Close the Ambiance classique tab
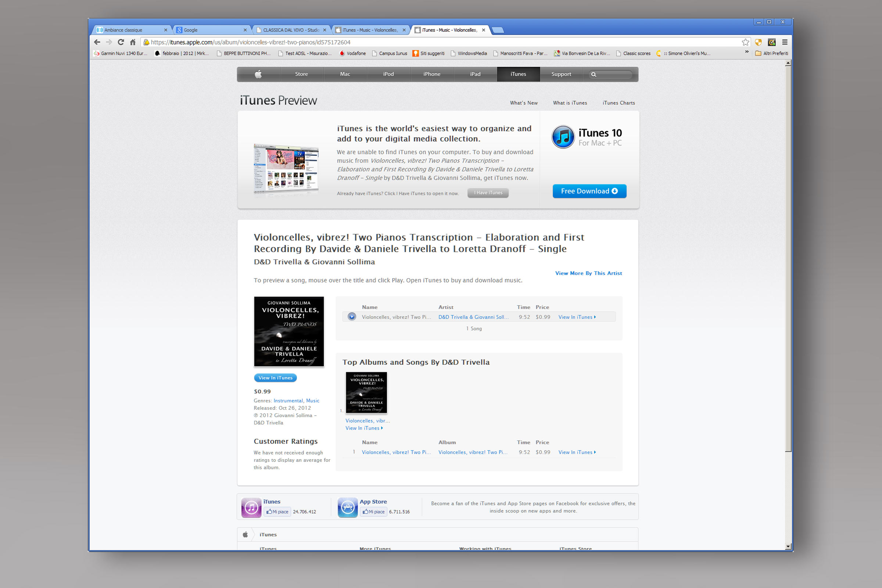Viewport: 882px width, 588px height. point(166,30)
